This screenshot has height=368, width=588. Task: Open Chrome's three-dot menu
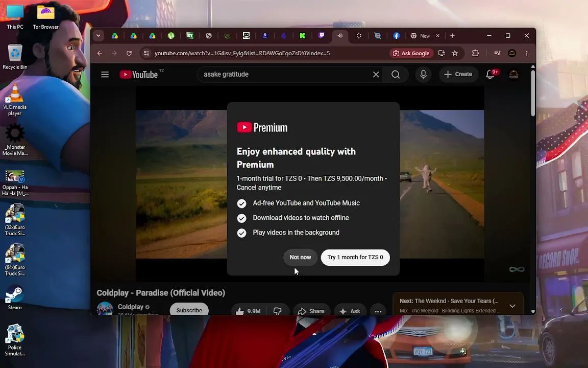click(527, 53)
